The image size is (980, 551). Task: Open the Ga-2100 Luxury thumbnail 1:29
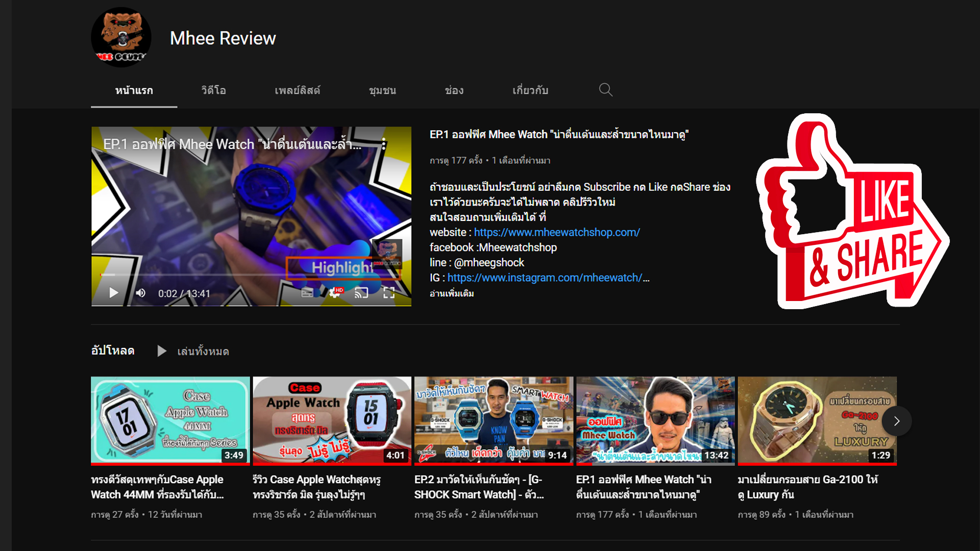(817, 420)
